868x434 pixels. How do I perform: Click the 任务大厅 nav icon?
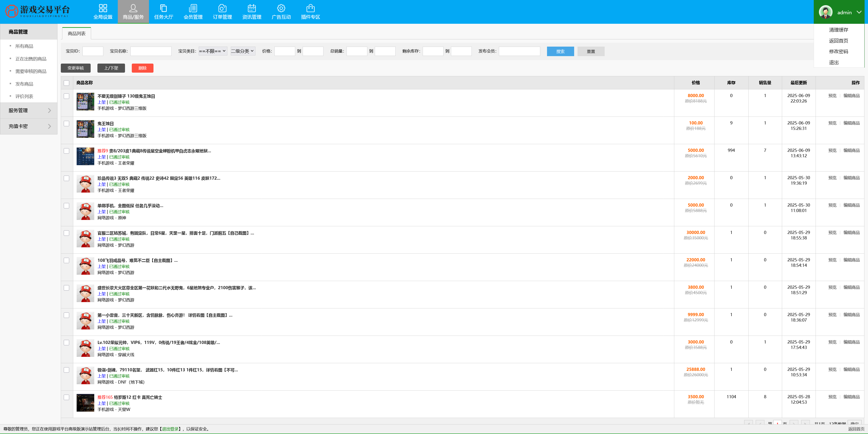(x=163, y=8)
